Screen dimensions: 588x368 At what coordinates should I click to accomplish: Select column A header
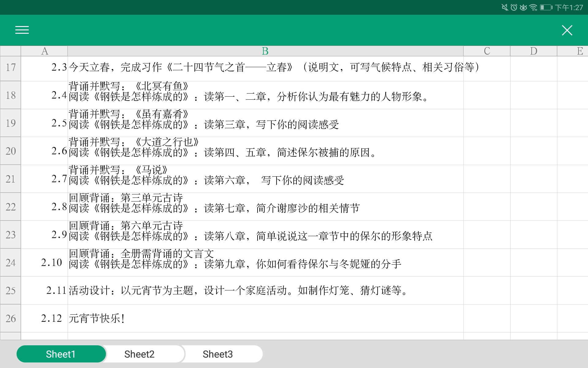point(44,51)
